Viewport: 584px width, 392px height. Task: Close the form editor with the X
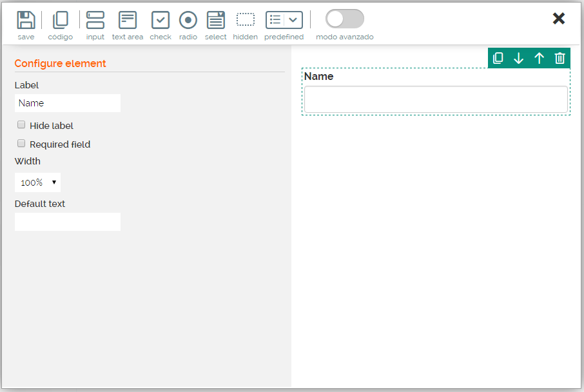(x=559, y=19)
